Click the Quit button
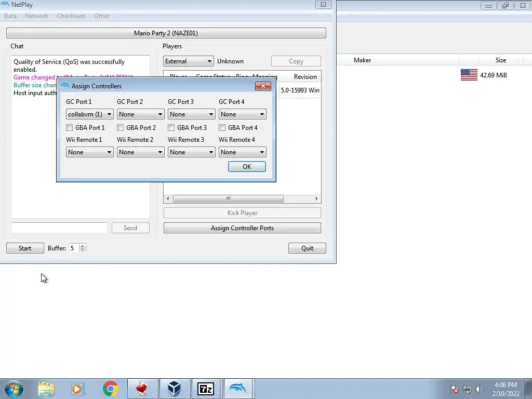 (307, 248)
